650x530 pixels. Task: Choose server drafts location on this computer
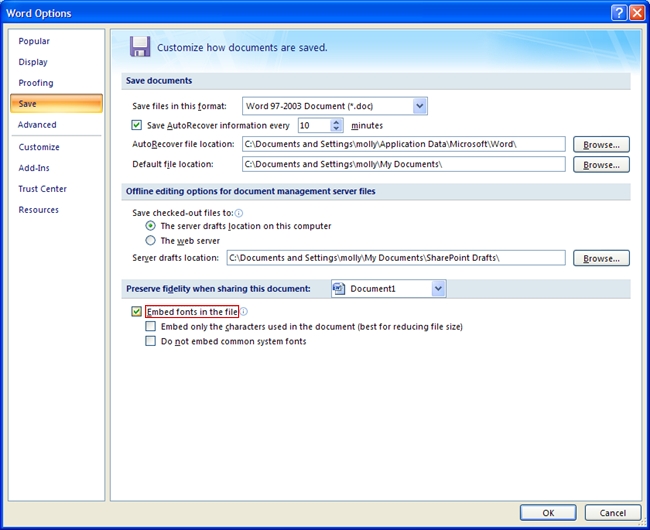151,226
